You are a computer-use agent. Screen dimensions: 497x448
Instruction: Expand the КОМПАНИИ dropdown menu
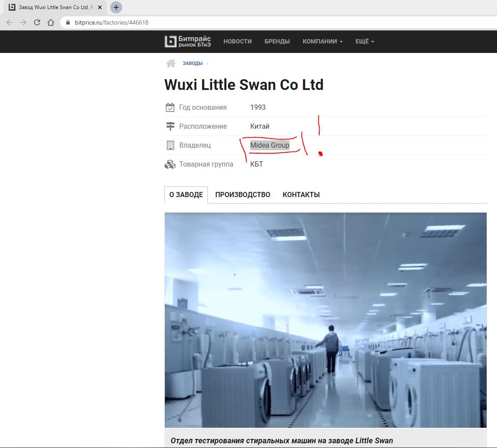pos(322,42)
